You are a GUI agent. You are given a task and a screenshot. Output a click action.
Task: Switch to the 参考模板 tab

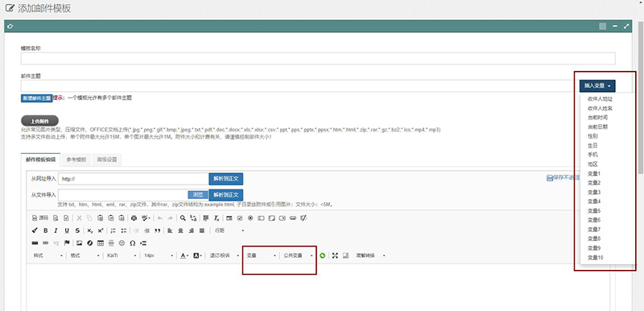(x=76, y=160)
